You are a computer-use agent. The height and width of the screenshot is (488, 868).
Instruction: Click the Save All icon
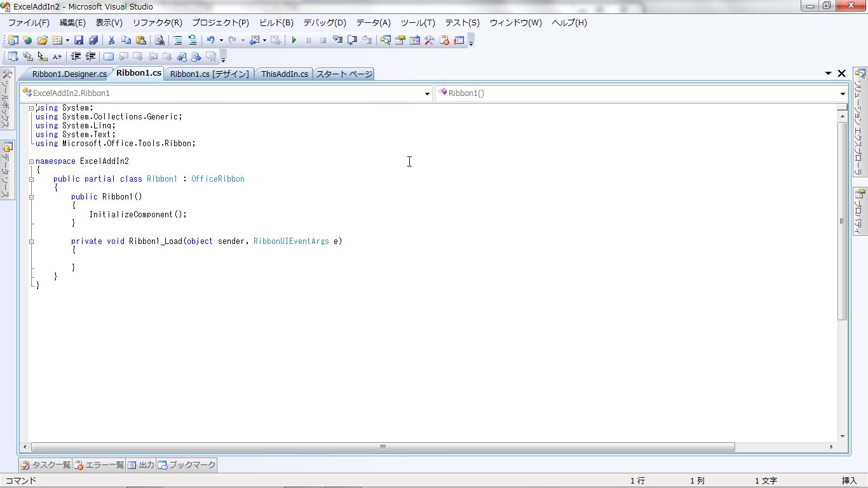pyautogui.click(x=93, y=40)
